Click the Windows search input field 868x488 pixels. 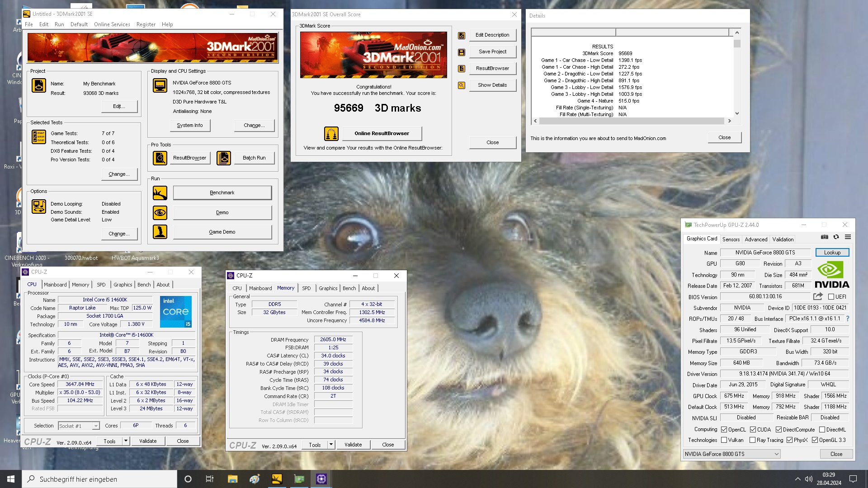[x=99, y=479]
